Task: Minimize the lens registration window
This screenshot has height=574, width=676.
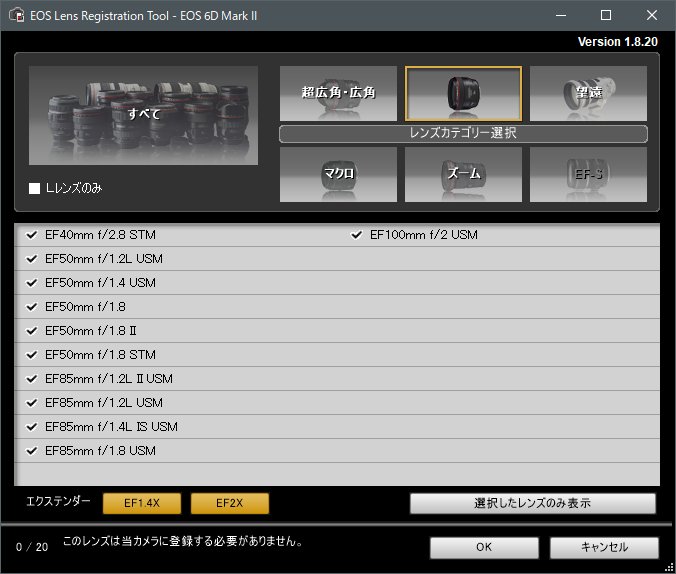Action: [561, 15]
